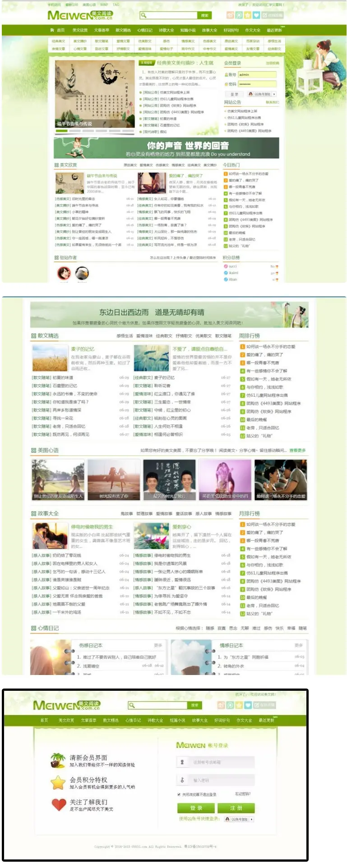Open the red-haired girl avatar under 驻站作者

64,273
